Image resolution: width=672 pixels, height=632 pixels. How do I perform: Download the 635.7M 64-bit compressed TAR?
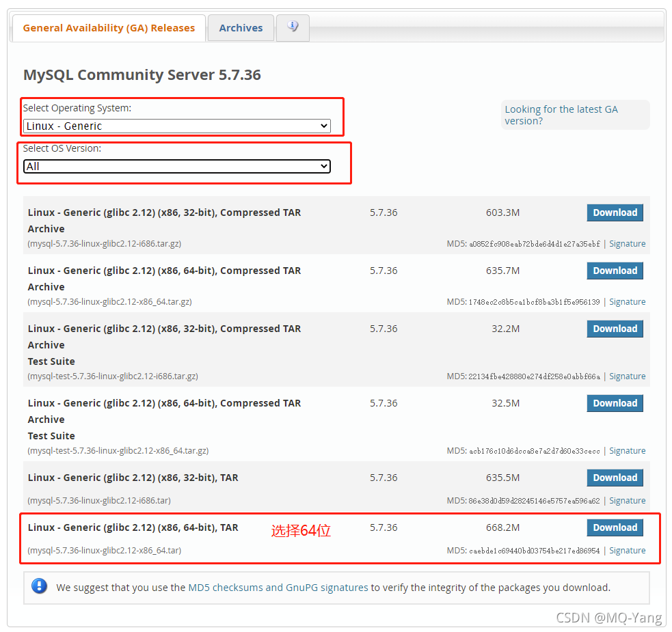tap(615, 271)
